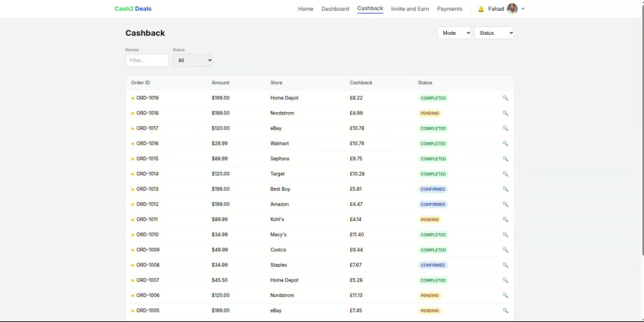
Task: Open Invite and Earn page
Action: point(410,9)
